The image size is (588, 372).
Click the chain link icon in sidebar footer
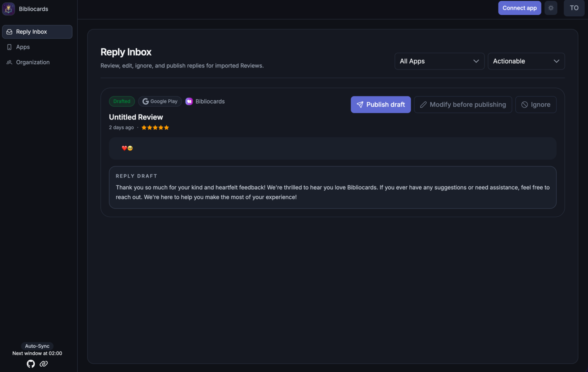point(44,364)
